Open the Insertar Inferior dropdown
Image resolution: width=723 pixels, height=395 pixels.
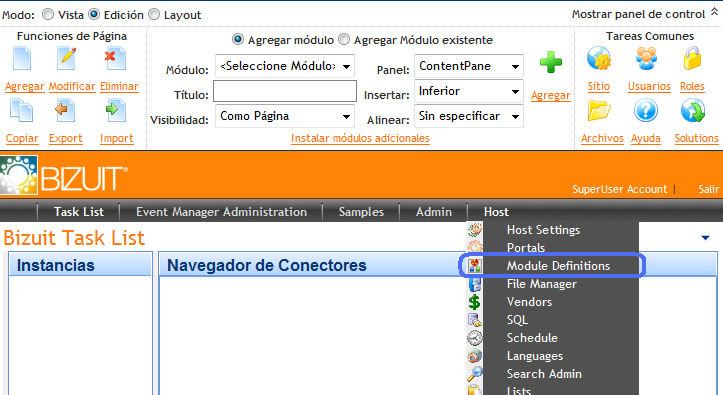click(x=468, y=91)
